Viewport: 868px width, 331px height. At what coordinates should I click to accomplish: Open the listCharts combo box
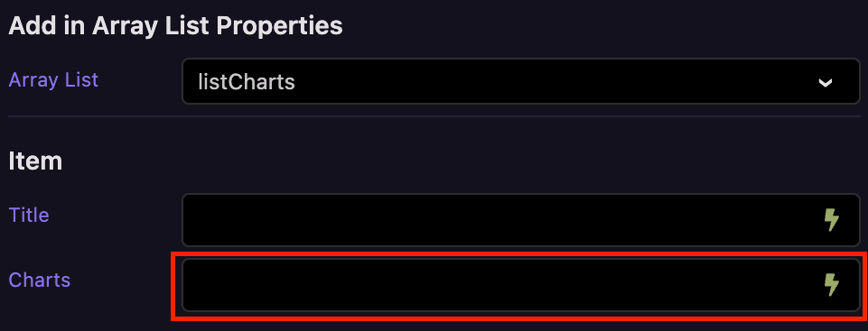[521, 81]
